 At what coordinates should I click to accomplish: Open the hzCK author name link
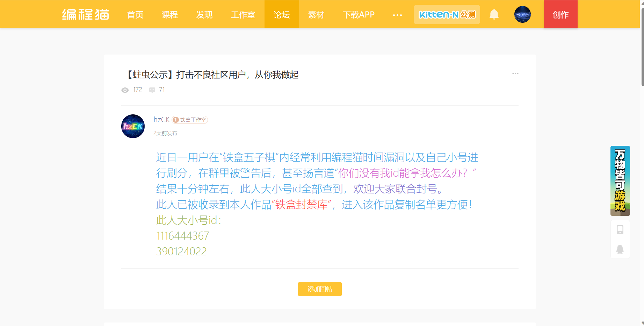161,120
